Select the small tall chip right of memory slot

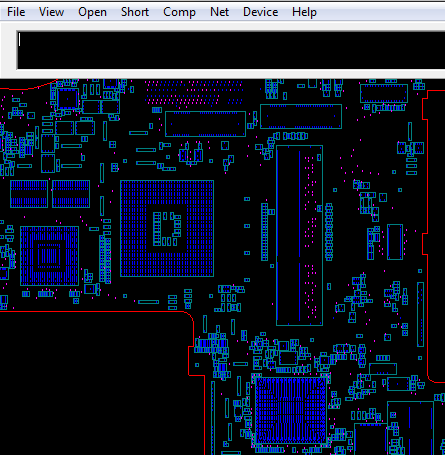(x=395, y=242)
